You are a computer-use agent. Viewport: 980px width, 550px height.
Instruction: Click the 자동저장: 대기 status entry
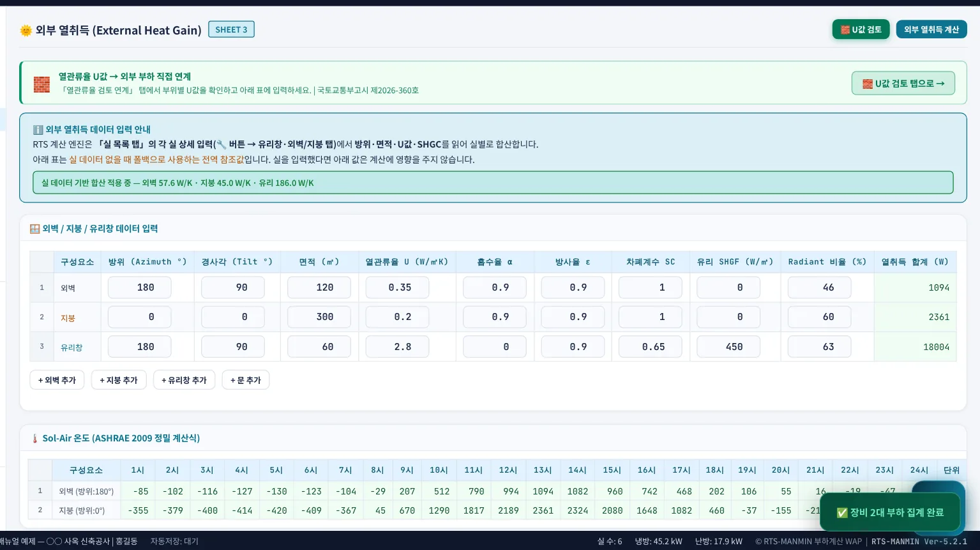point(174,541)
